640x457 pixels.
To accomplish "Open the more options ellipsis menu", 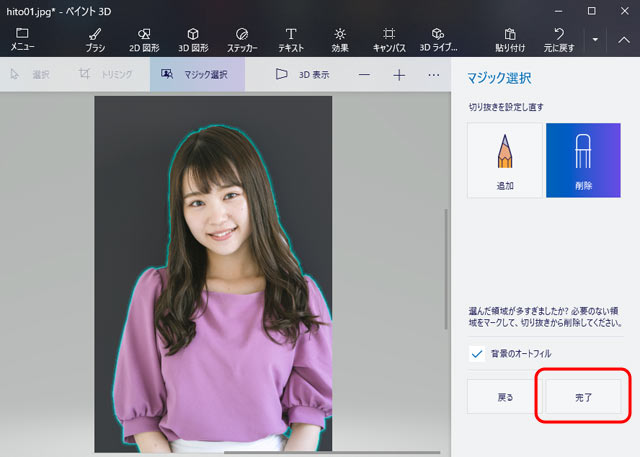I will (x=434, y=75).
